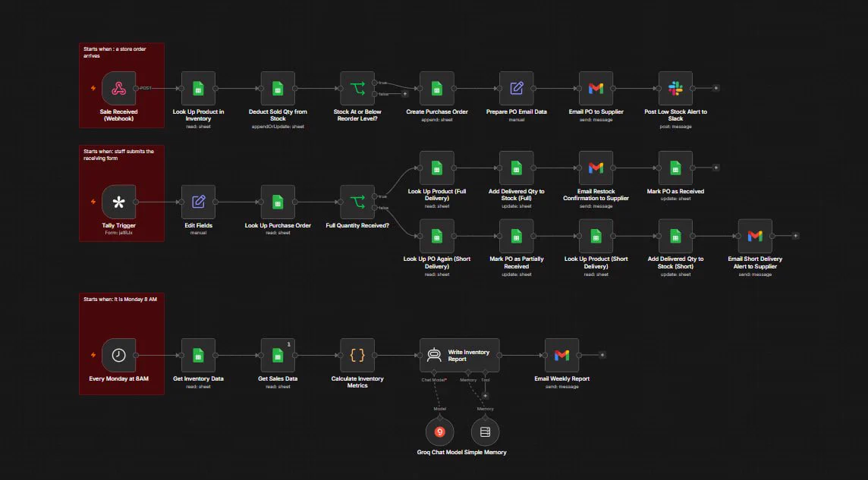
Task: Click the 'appendOrUpdate: sheet' label
Action: (x=278, y=127)
